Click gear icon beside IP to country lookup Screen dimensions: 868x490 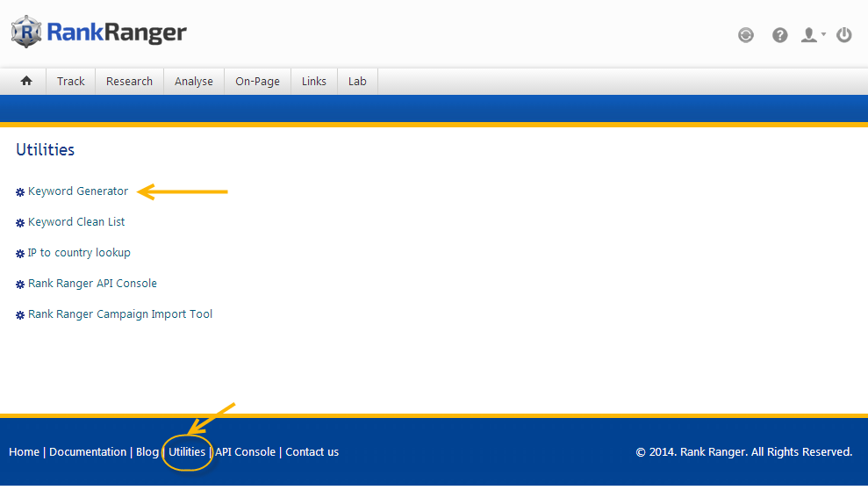(20, 254)
